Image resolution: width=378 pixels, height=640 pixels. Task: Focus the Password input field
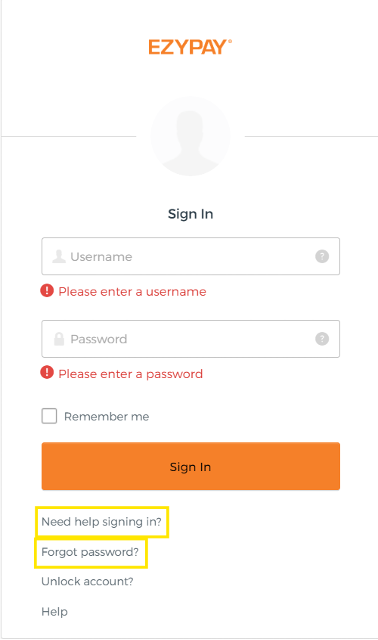pos(191,339)
